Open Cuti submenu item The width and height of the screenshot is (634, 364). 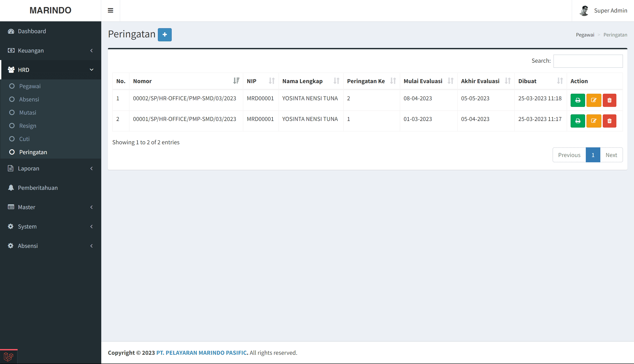[24, 139]
